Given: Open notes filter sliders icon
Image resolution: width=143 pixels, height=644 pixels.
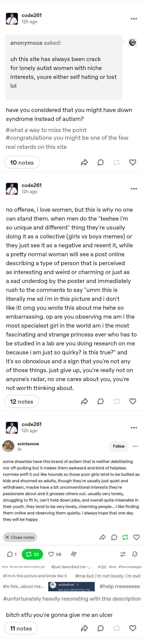Looking at the screenshot, I should [123, 554].
